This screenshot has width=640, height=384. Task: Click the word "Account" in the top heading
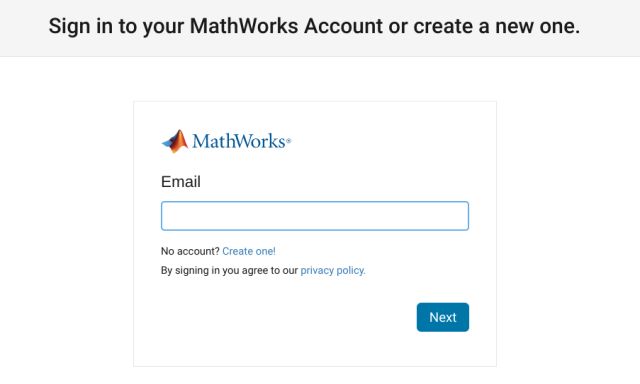pos(343,26)
